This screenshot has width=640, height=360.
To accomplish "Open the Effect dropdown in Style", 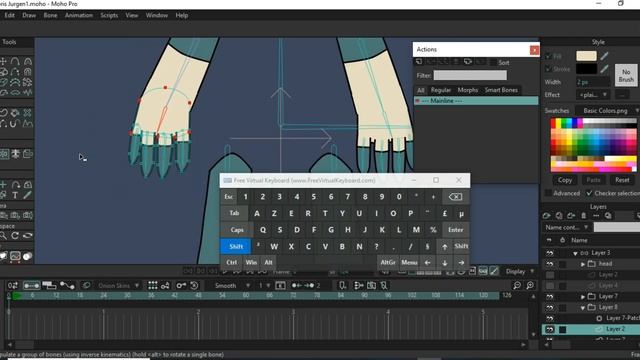I will (x=593, y=95).
